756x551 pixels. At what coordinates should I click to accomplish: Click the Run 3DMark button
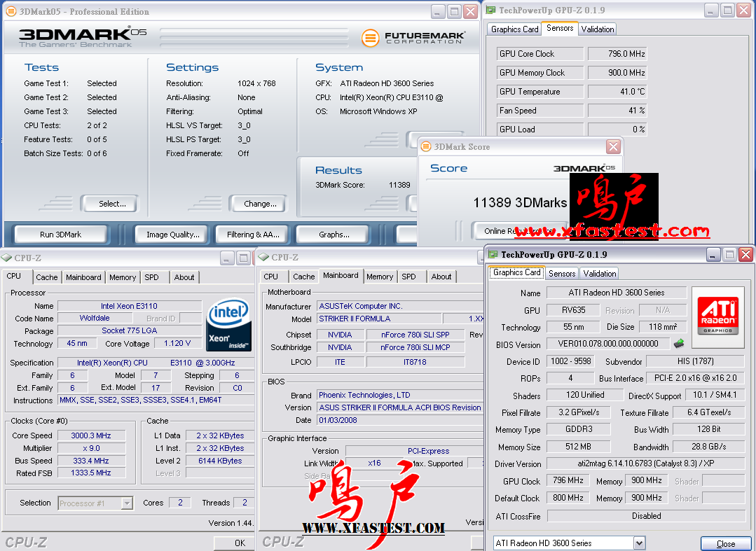tap(61, 235)
